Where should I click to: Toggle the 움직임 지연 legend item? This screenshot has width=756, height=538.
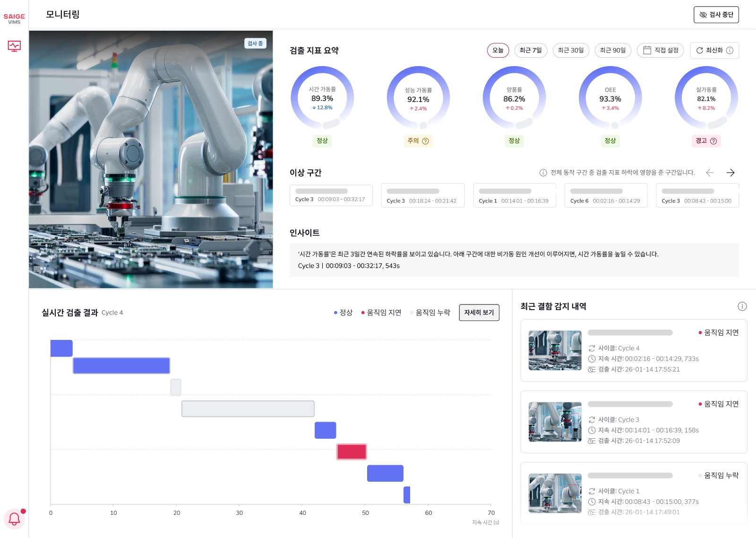381,312
